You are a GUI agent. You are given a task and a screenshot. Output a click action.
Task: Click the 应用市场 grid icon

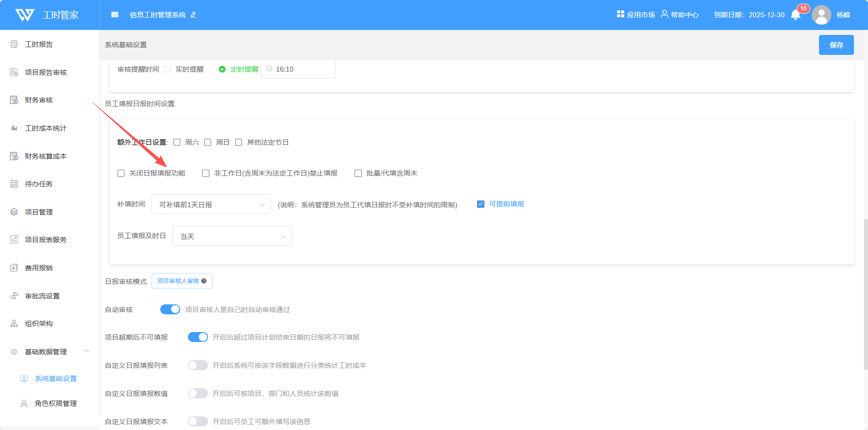(x=620, y=14)
